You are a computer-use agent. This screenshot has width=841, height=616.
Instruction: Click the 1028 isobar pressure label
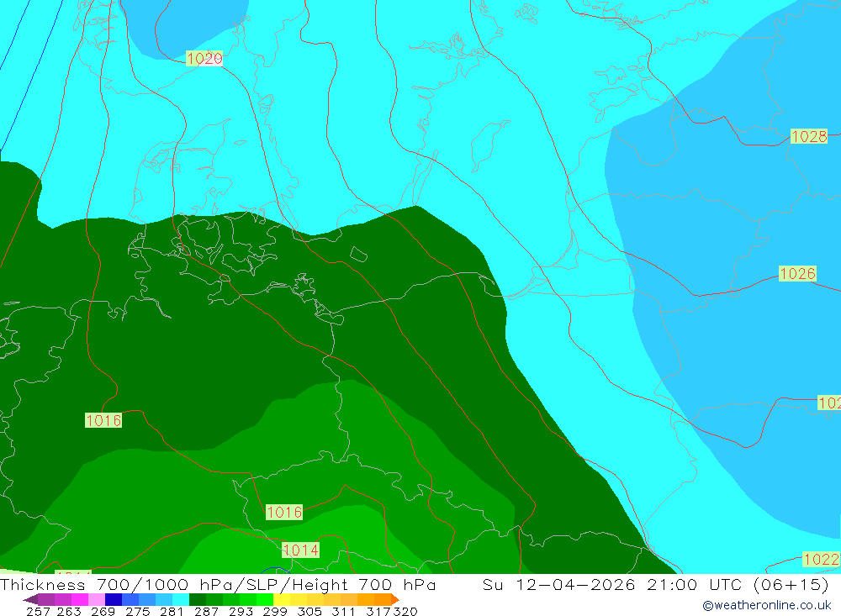click(809, 136)
